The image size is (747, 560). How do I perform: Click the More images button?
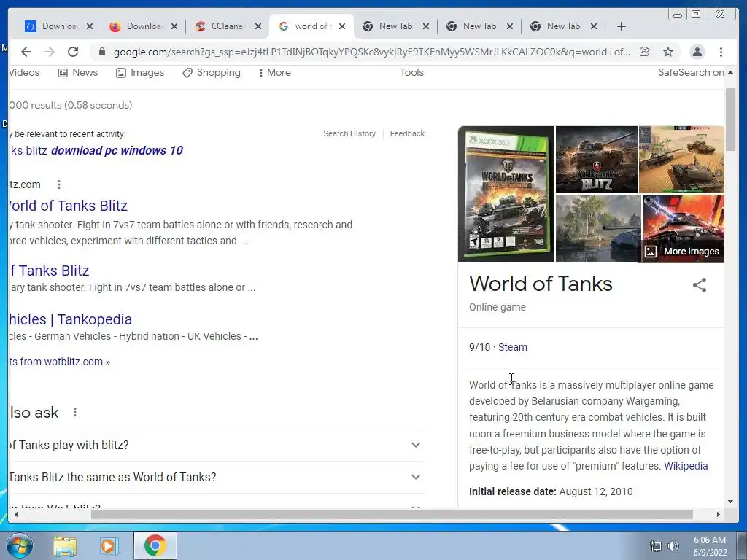[683, 252]
